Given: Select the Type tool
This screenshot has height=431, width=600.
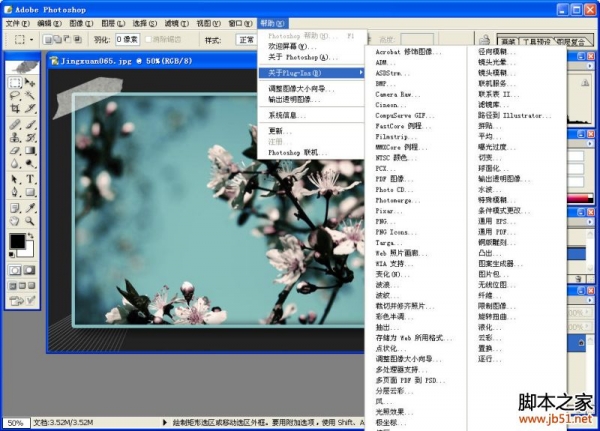Looking at the screenshot, I should pos(30,179).
